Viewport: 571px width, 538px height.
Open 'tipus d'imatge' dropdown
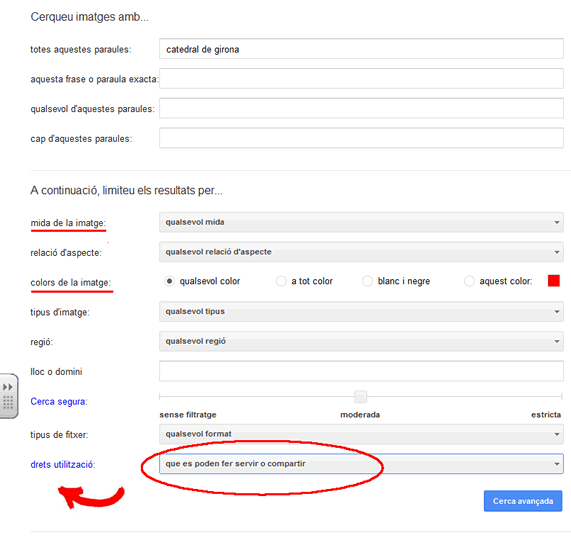pos(361,311)
